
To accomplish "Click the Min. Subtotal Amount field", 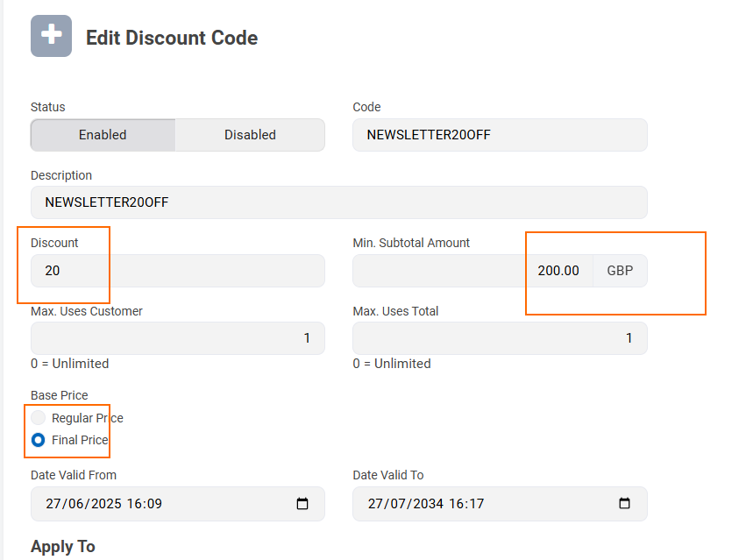I will click(x=473, y=271).
